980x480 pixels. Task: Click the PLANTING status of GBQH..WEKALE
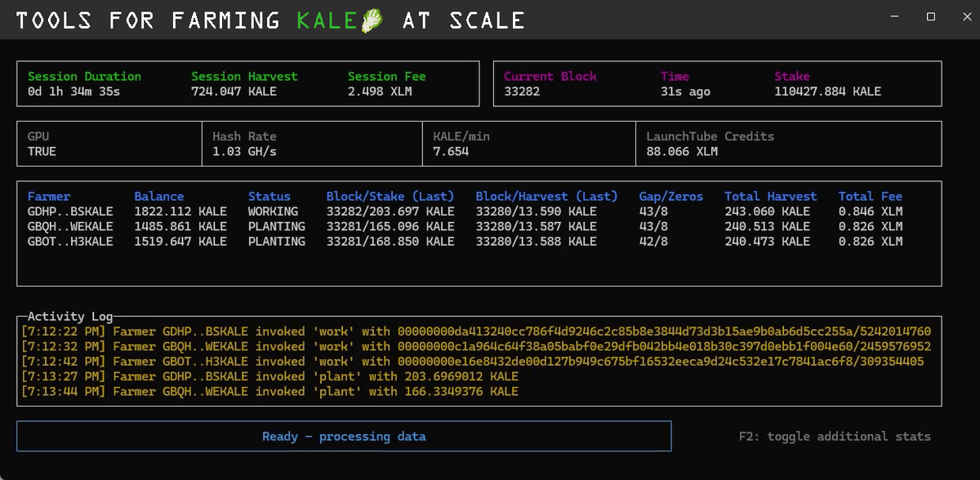pyautogui.click(x=277, y=226)
